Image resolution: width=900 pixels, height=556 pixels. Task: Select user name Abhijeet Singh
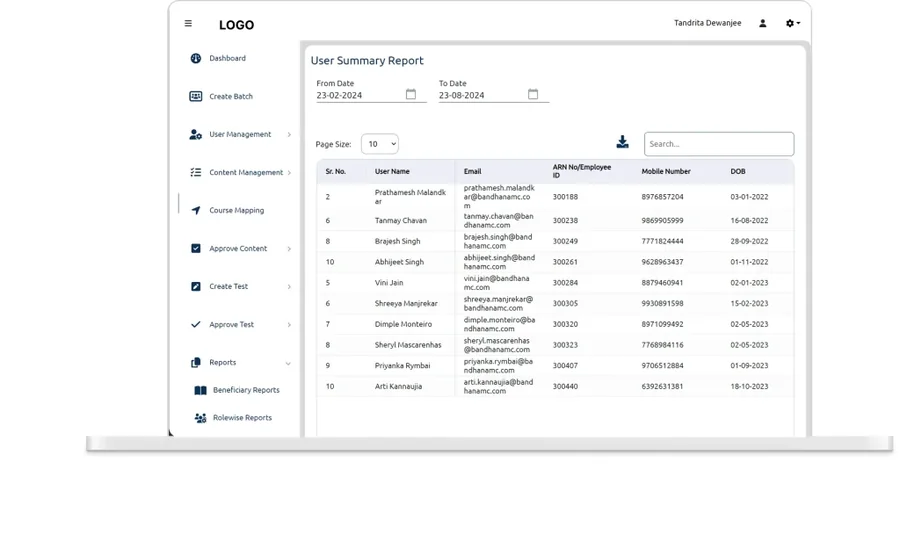pos(399,262)
